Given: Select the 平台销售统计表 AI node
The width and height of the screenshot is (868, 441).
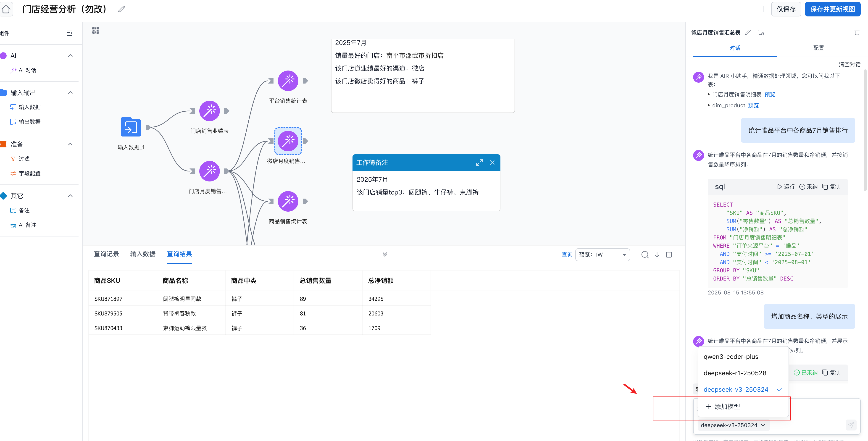Looking at the screenshot, I should point(288,81).
